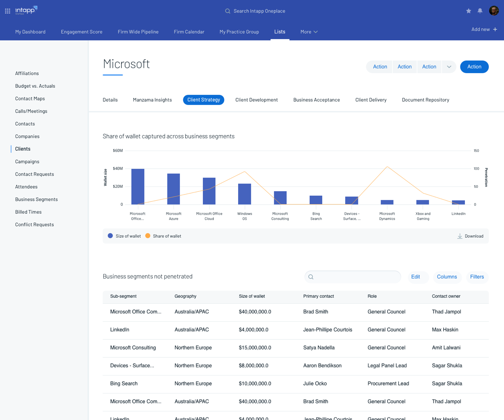
Task: Click Amit Lalwani contact owner cell
Action: [446, 348]
